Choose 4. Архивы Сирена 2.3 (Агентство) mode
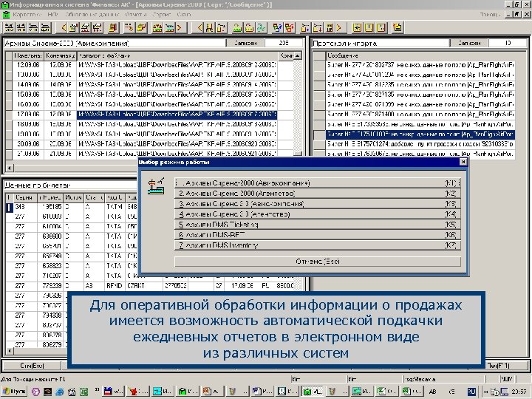The image size is (532, 399). [x=317, y=214]
